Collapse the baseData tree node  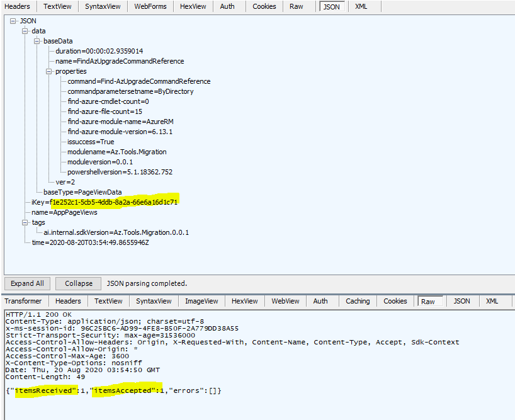(37, 40)
